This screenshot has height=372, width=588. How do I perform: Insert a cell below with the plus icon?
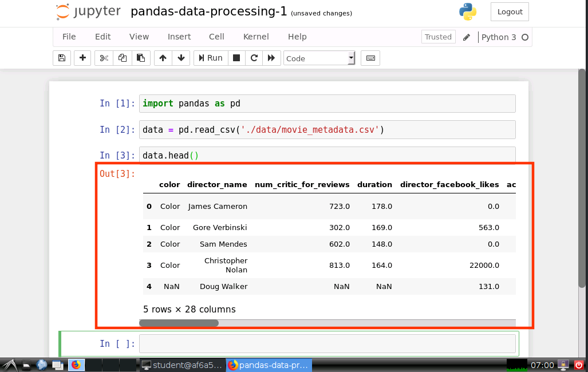click(x=82, y=58)
